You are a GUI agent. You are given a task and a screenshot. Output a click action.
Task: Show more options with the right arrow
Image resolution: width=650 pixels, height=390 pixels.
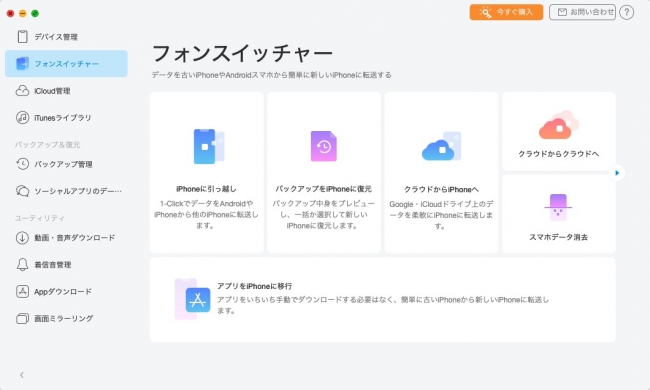coord(617,173)
